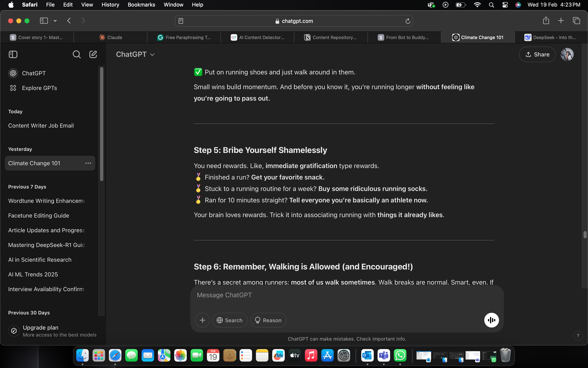Viewport: 588px width, 368px height.
Task: Open the help question mark button
Action: coord(578,336)
